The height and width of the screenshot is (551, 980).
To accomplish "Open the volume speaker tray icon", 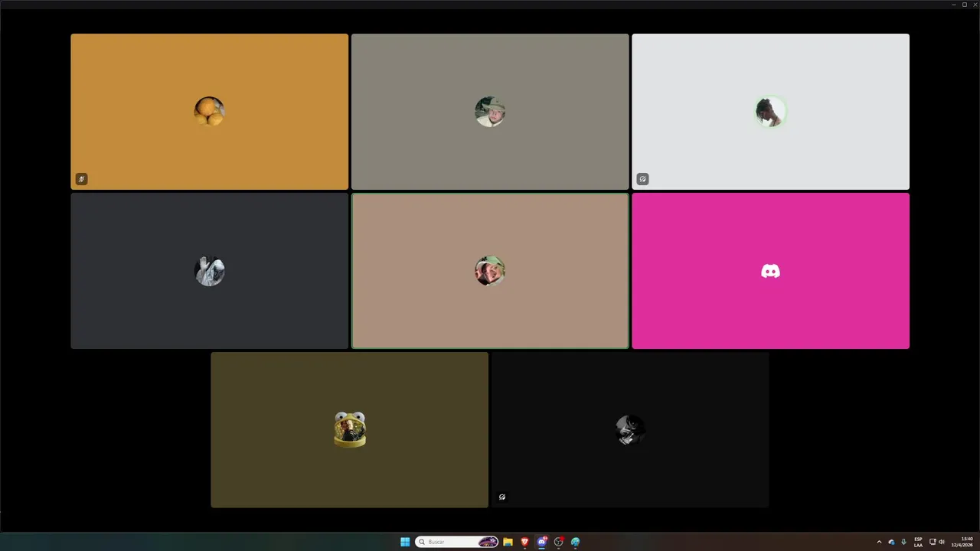I will [942, 542].
